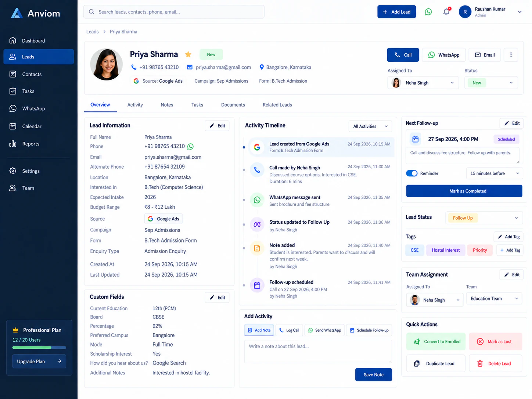Click the Upgrade Plan button
Image resolution: width=532 pixels, height=399 pixels.
39,362
